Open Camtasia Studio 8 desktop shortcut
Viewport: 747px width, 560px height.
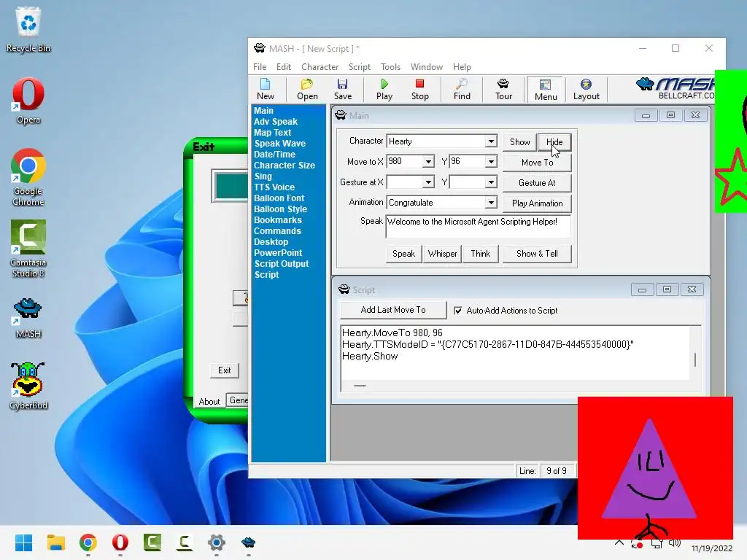pyautogui.click(x=28, y=249)
